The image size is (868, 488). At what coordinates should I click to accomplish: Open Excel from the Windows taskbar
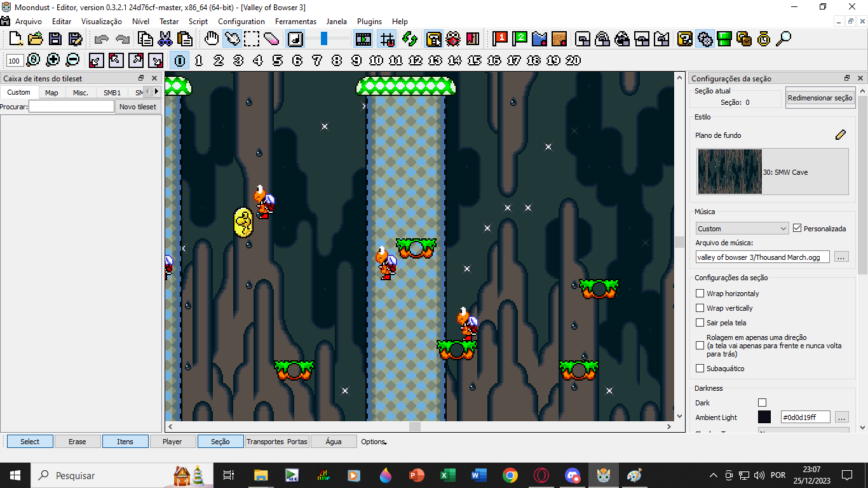(x=448, y=475)
